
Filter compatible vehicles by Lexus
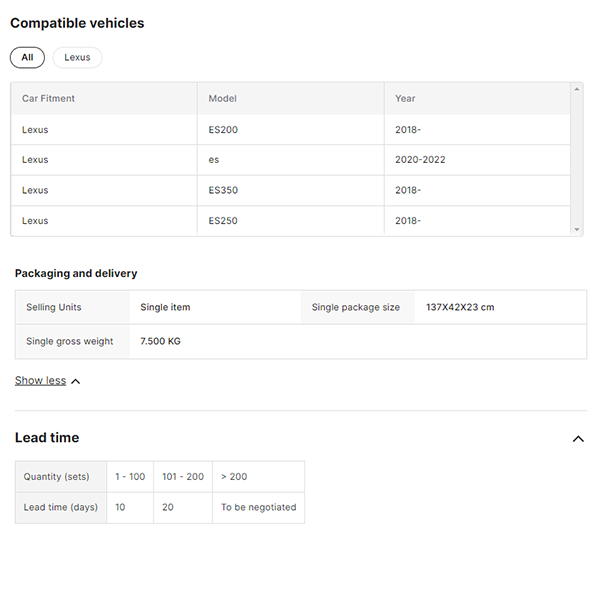pos(77,57)
